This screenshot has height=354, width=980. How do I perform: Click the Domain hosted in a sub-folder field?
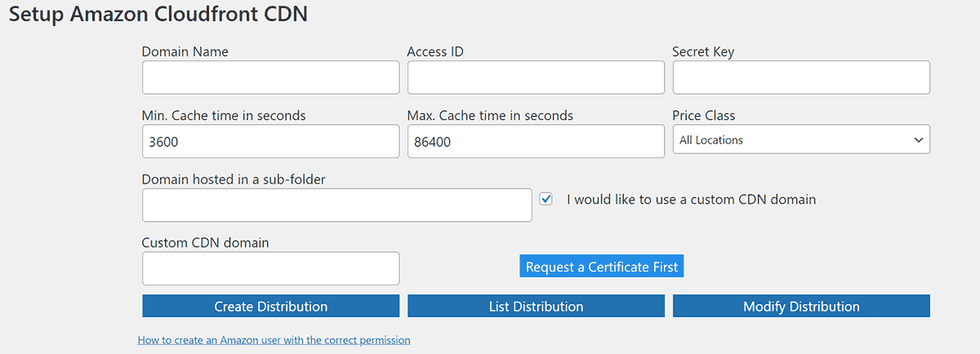click(x=336, y=205)
